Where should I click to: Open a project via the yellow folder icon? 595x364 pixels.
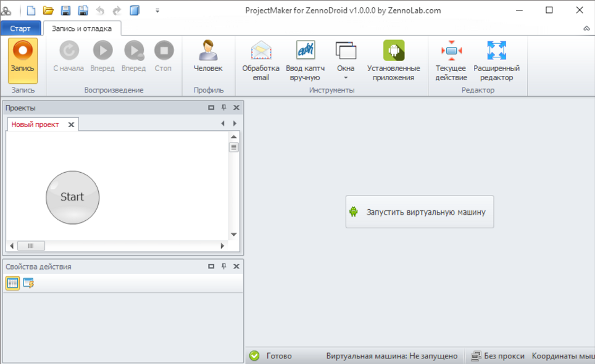pyautogui.click(x=48, y=10)
